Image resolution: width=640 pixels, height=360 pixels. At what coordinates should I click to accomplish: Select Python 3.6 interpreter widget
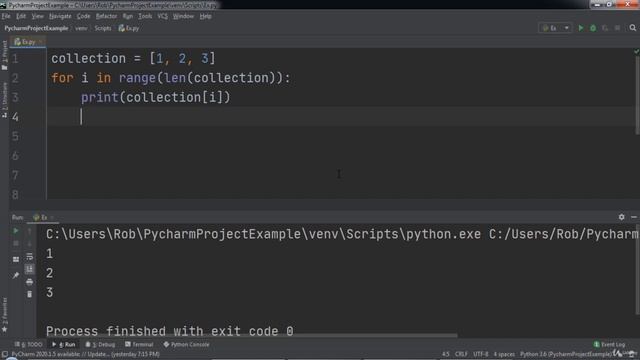(x=566, y=354)
